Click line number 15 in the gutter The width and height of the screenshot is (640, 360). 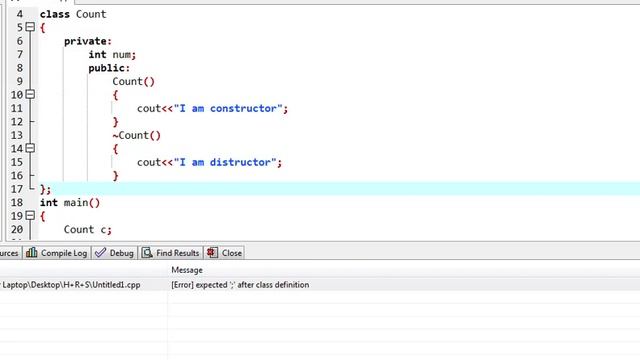tap(17, 162)
